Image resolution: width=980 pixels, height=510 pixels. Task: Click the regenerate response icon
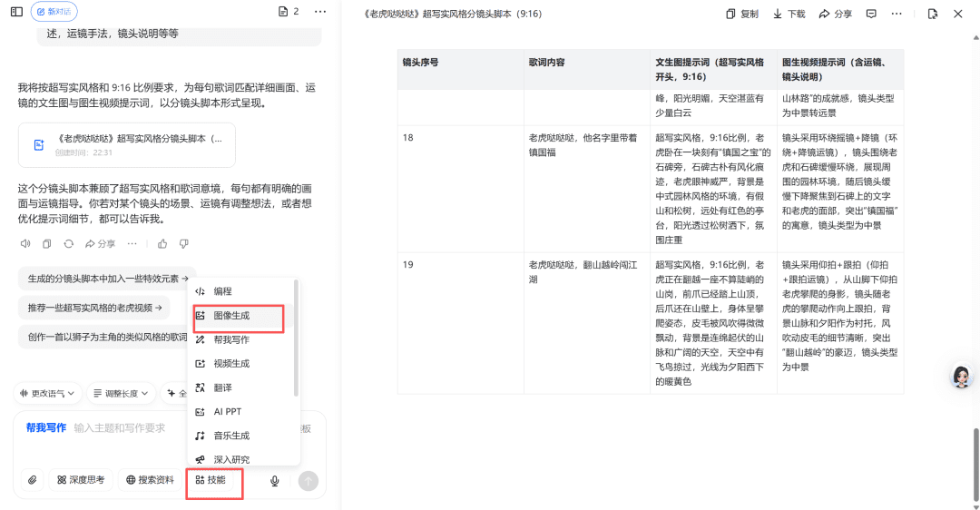(68, 243)
